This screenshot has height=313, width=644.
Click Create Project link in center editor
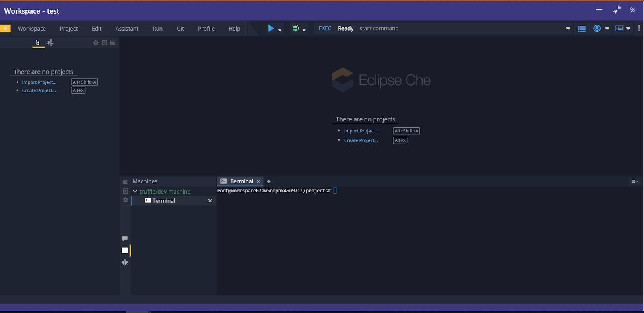click(x=361, y=140)
